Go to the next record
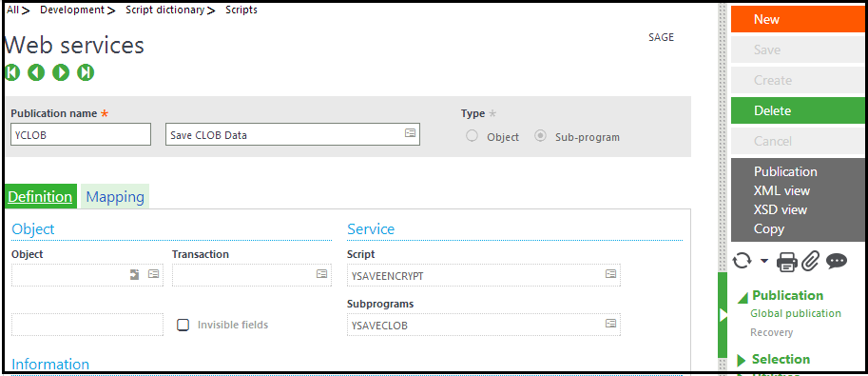868x376 pixels. coord(61,72)
